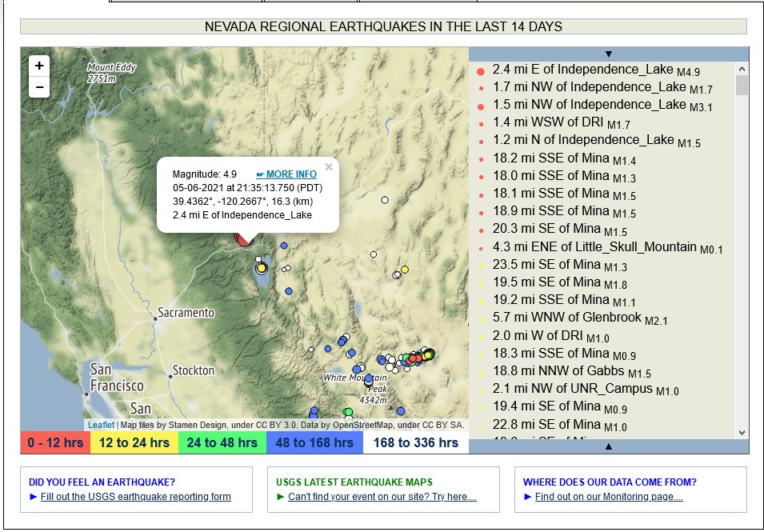Select 2.0 mi W of DRI M1.0
The image size is (764, 532).
point(550,336)
